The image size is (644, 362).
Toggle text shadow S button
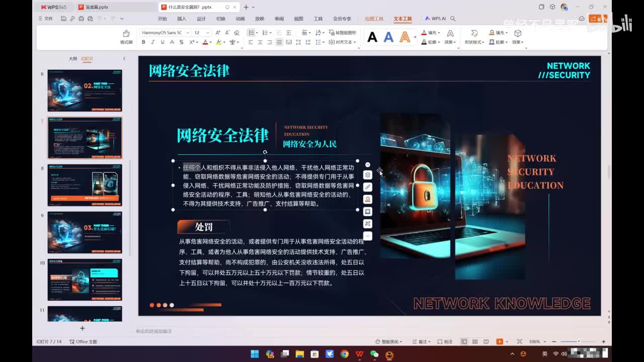[x=182, y=42]
